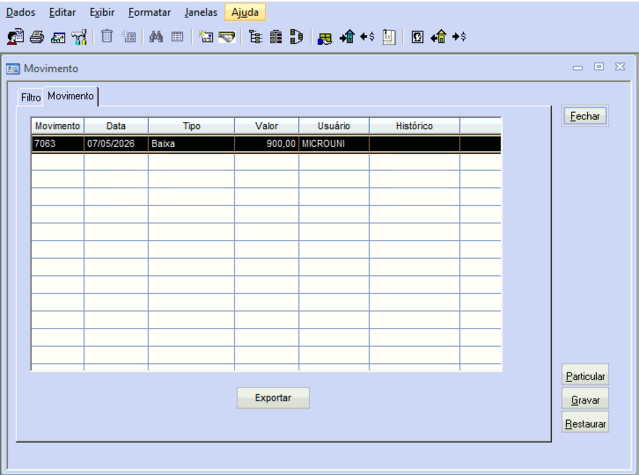
Task: Click the tree hierarchy toolbar icon
Action: point(255,37)
